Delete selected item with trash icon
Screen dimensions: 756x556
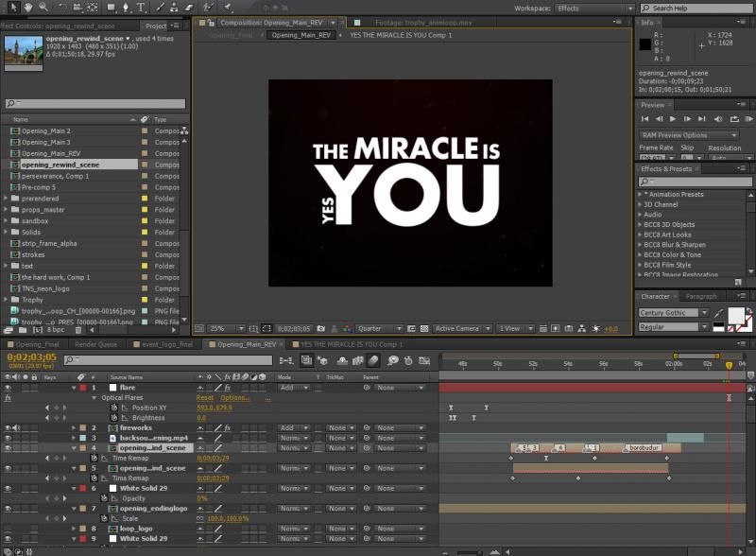click(x=78, y=330)
